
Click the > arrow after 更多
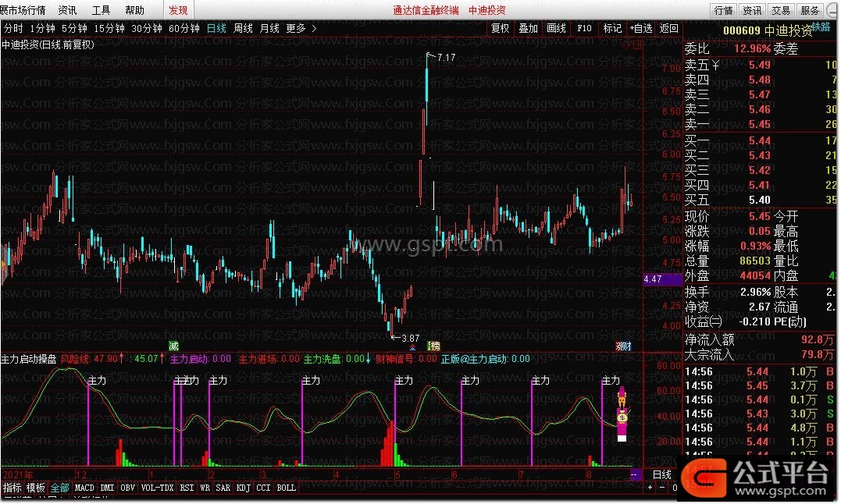(315, 28)
